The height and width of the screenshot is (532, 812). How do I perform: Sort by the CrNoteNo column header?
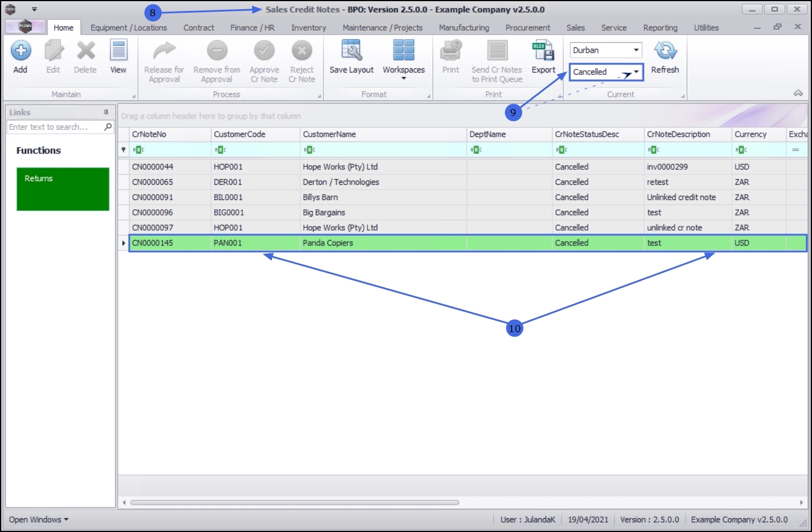click(170, 134)
